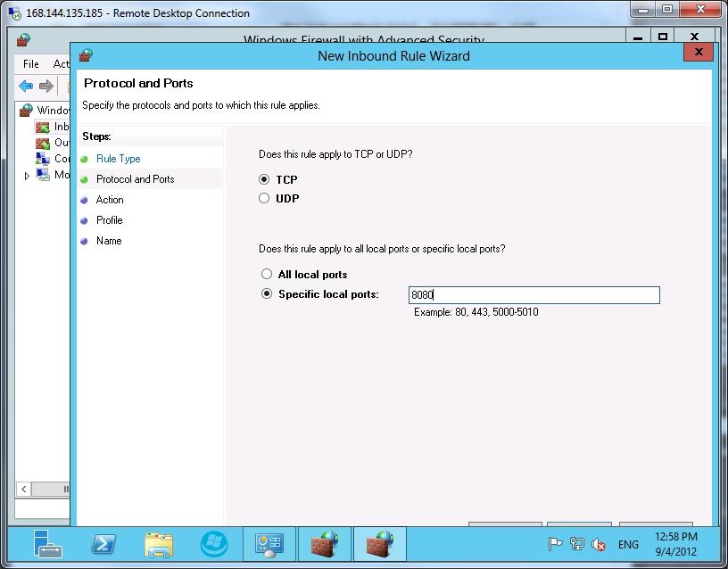Open the Control Panel taskbar button
Image resolution: width=728 pixels, height=569 pixels.
coord(269,543)
